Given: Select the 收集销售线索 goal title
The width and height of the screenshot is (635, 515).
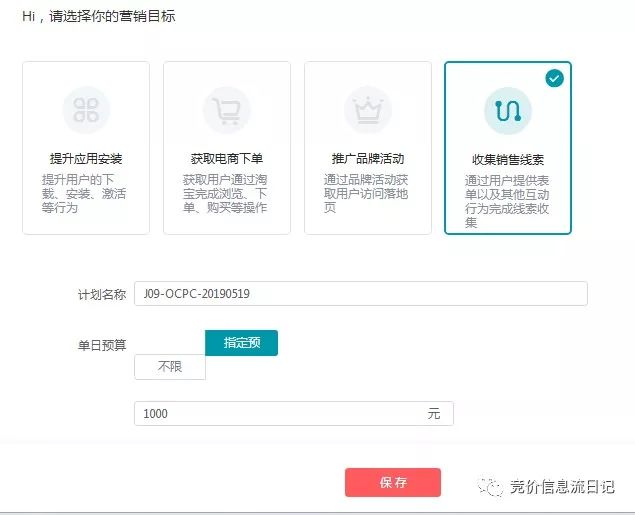Looking at the screenshot, I should click(508, 160).
